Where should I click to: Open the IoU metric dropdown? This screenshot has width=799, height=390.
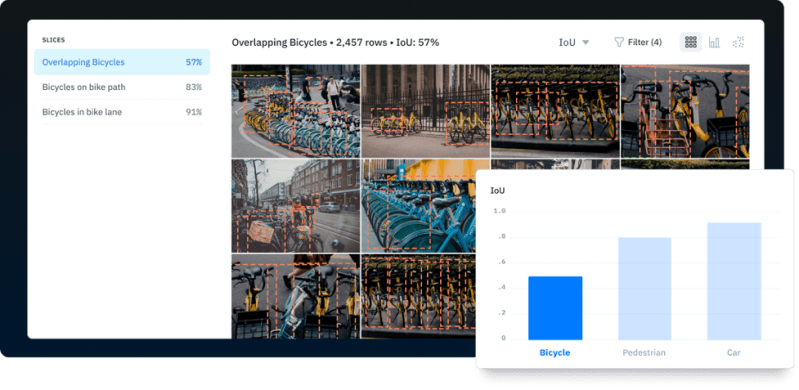click(x=574, y=42)
